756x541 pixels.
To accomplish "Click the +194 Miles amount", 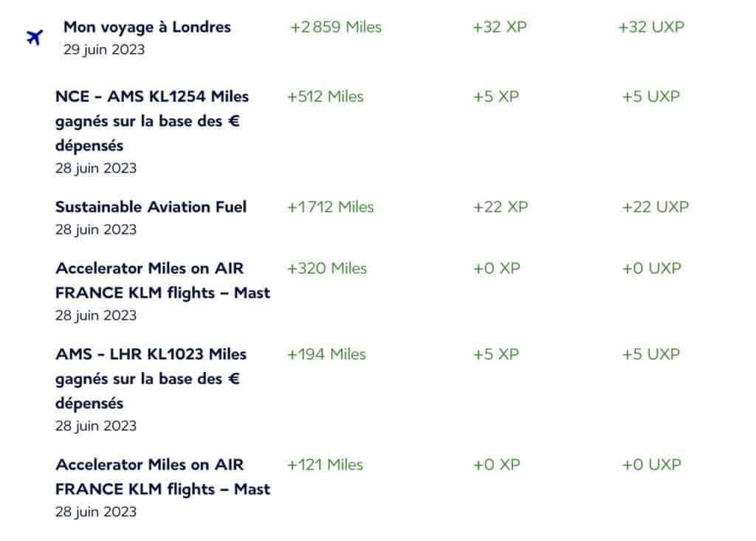I will coord(326,354).
